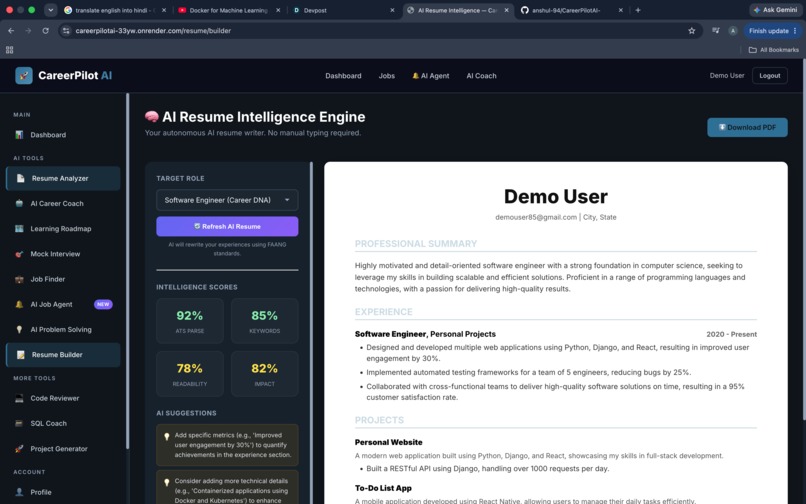This screenshot has height=504, width=806.
Task: Click the control panel vertical scrollbar
Action: [311, 332]
